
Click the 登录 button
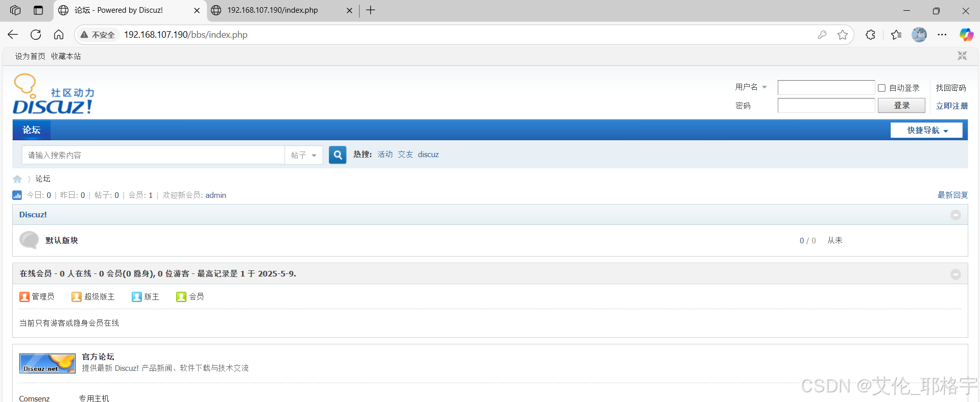901,106
